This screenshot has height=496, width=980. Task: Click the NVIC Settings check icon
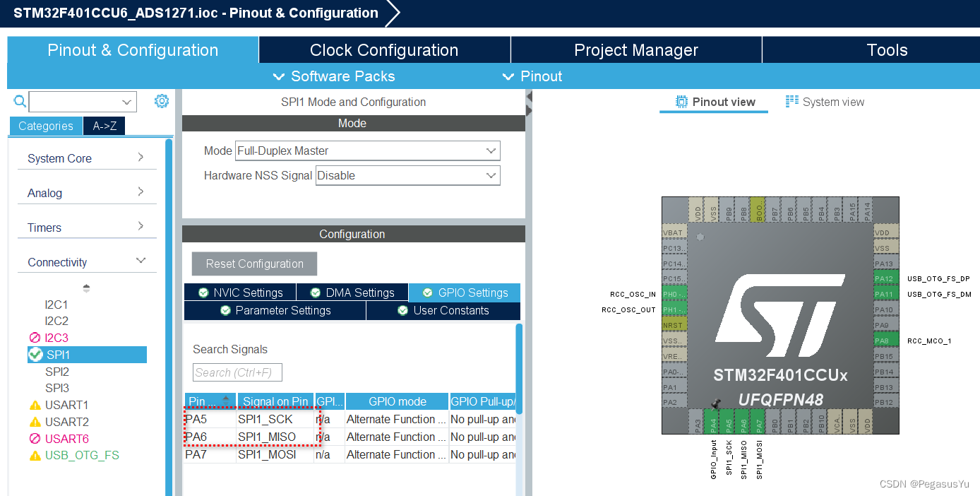pos(203,293)
